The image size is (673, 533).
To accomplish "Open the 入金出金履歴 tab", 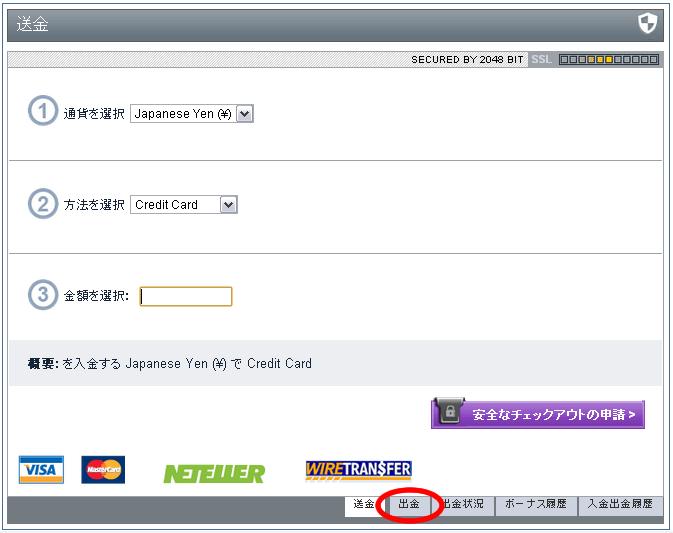I will 620,505.
